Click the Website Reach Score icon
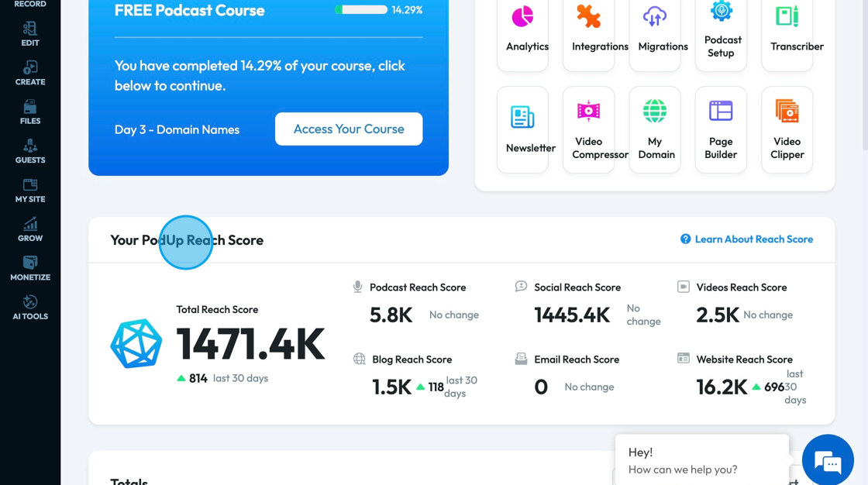This screenshot has height=485, width=868. tap(684, 359)
